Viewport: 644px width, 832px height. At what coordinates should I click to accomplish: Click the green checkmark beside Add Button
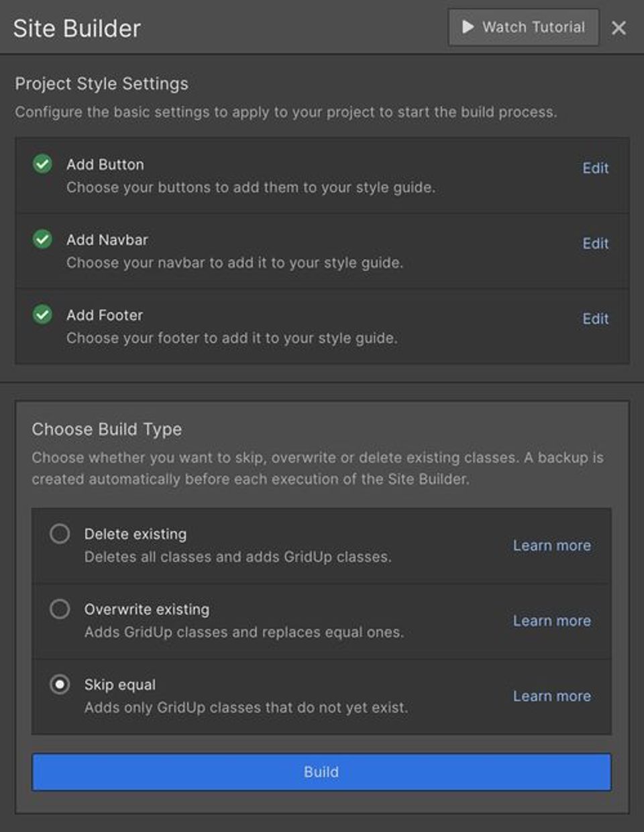42,164
